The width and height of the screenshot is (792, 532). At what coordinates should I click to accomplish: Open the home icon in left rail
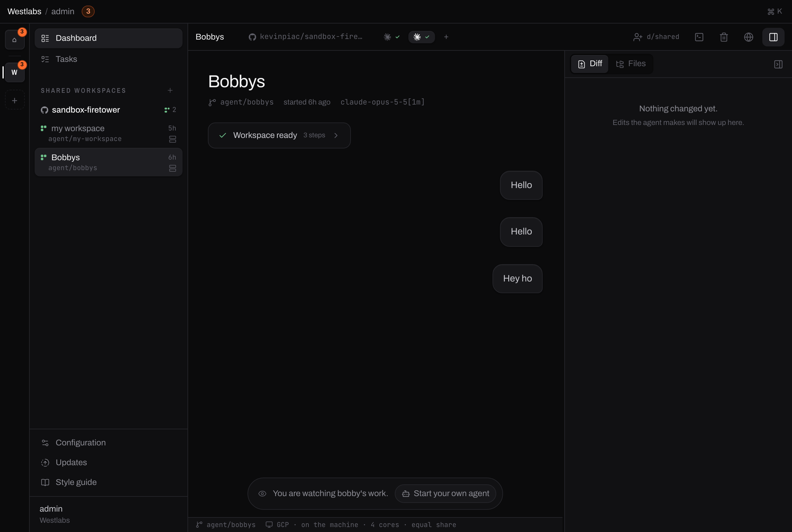(x=15, y=40)
